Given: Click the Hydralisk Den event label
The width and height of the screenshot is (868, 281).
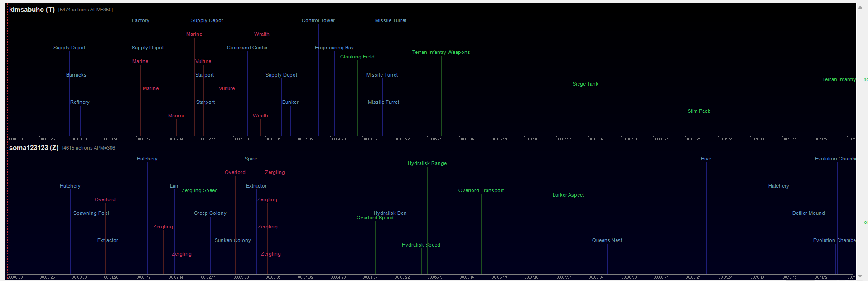Looking at the screenshot, I should 390,213.
